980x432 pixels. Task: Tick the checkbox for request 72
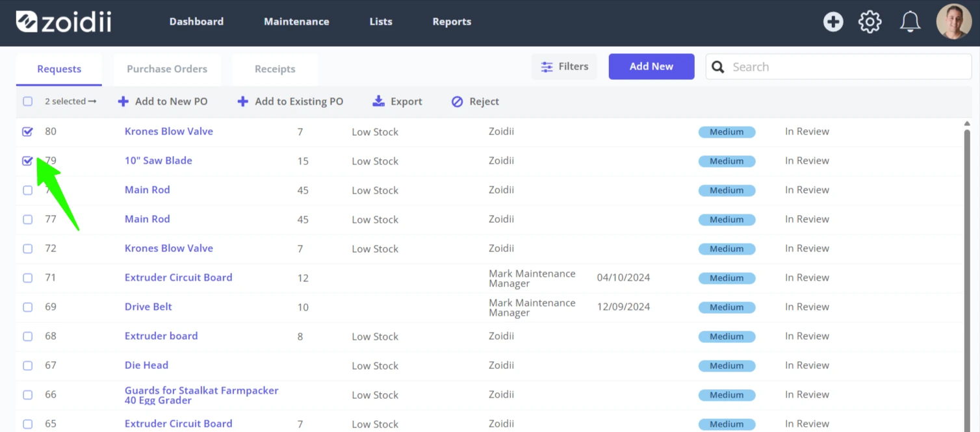(27, 248)
